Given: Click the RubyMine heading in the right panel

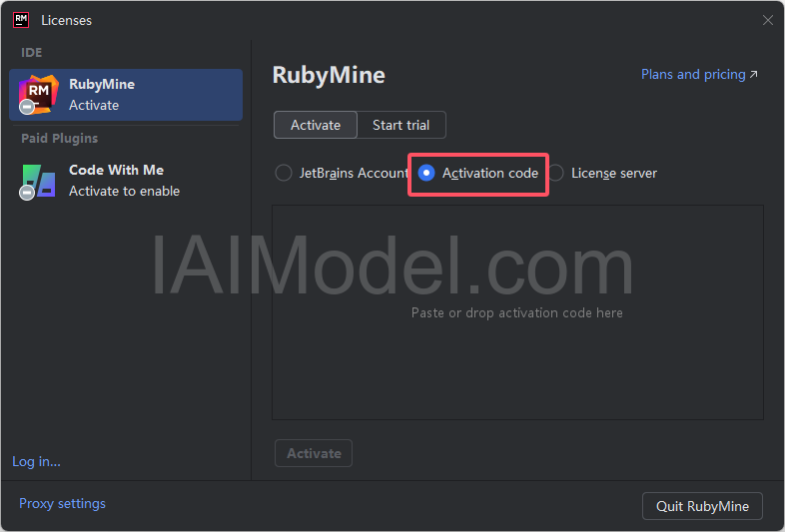Looking at the screenshot, I should point(329,75).
